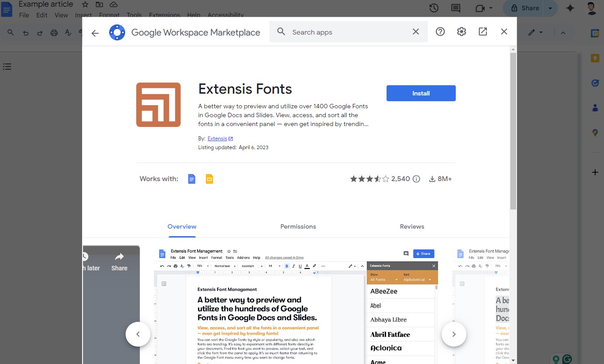
Task: Open the pencil editing mode dropdown
Action: click(x=536, y=32)
